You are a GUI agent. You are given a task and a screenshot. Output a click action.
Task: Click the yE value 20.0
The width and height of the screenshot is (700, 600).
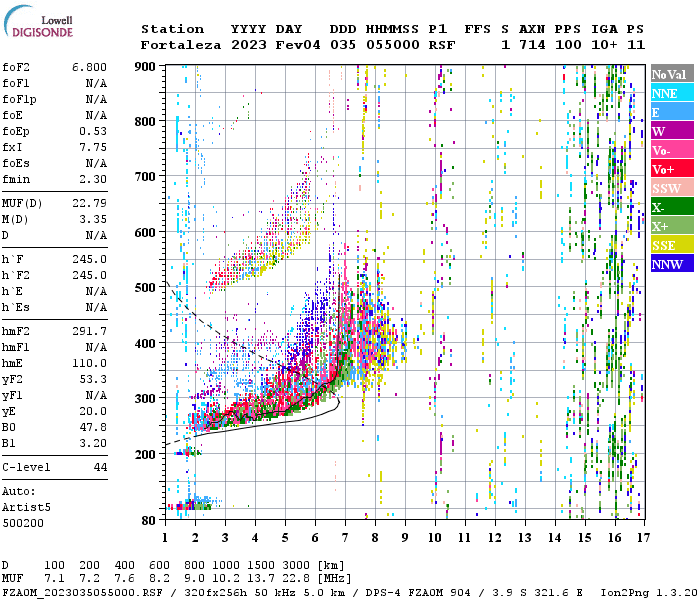(93, 411)
